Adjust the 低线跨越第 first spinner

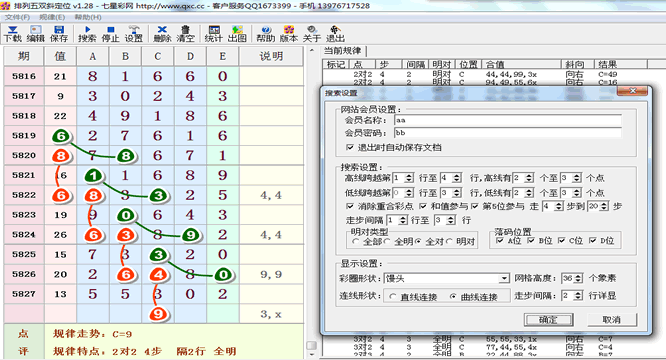pos(403,192)
